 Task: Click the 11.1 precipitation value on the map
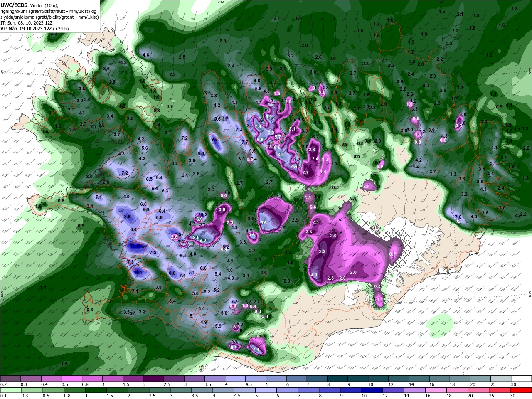(138, 273)
